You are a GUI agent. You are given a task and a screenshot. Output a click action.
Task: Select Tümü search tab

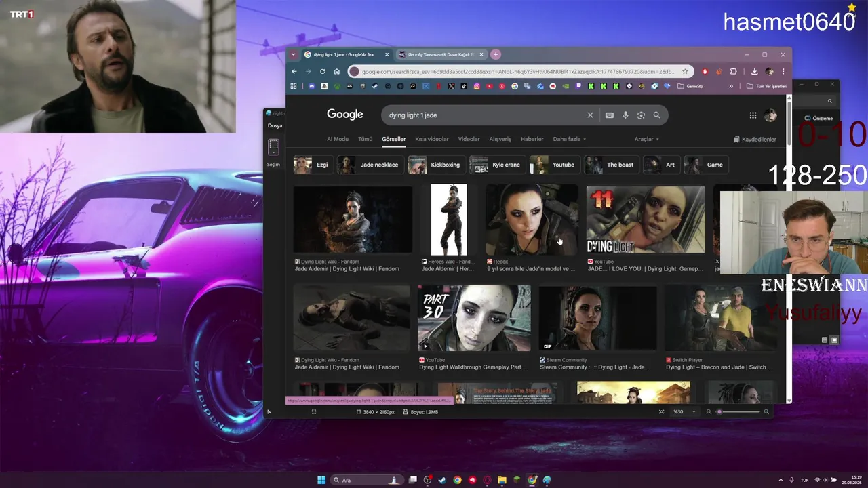tap(366, 139)
